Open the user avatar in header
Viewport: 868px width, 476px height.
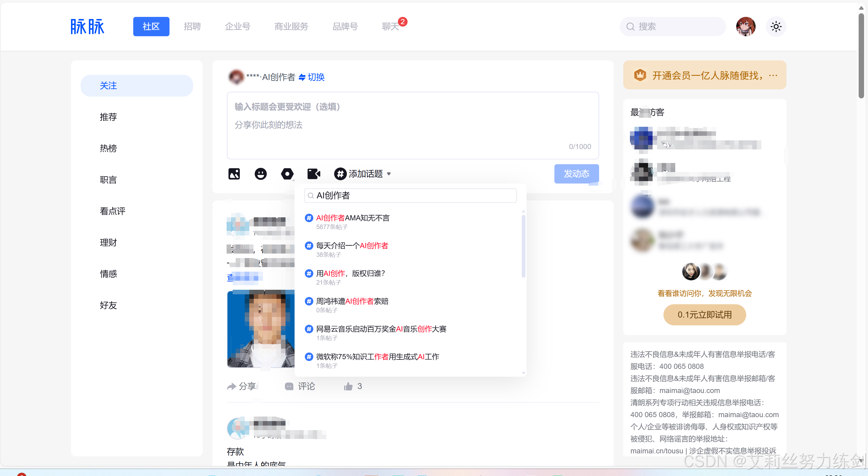(x=745, y=27)
